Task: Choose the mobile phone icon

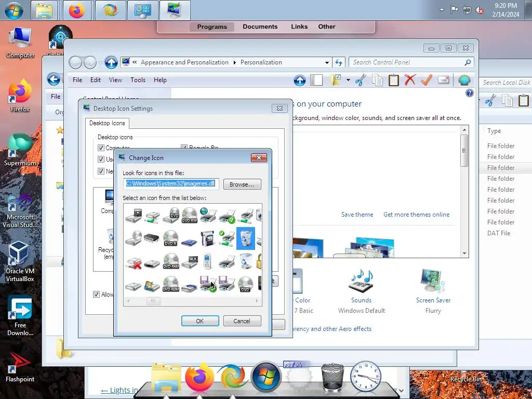Action: pos(207,261)
